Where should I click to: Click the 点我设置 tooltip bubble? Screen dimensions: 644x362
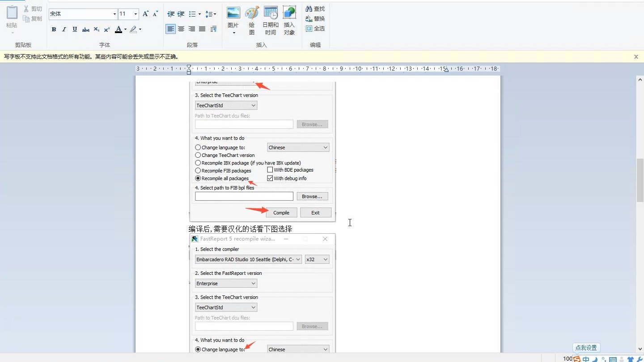[x=586, y=348]
